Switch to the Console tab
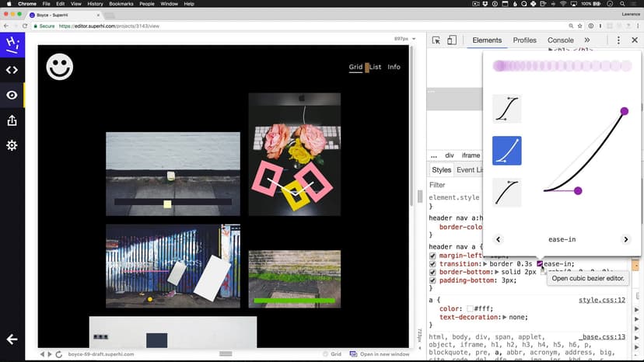 [x=560, y=40]
